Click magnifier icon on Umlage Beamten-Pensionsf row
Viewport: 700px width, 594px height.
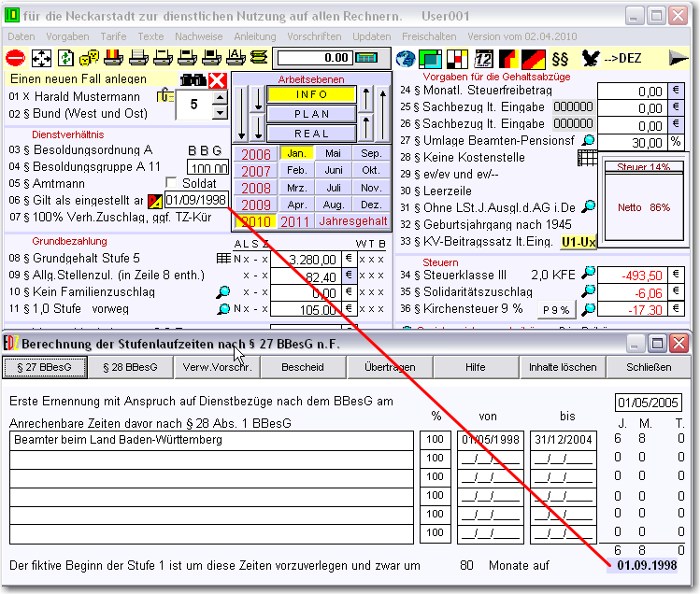point(589,140)
